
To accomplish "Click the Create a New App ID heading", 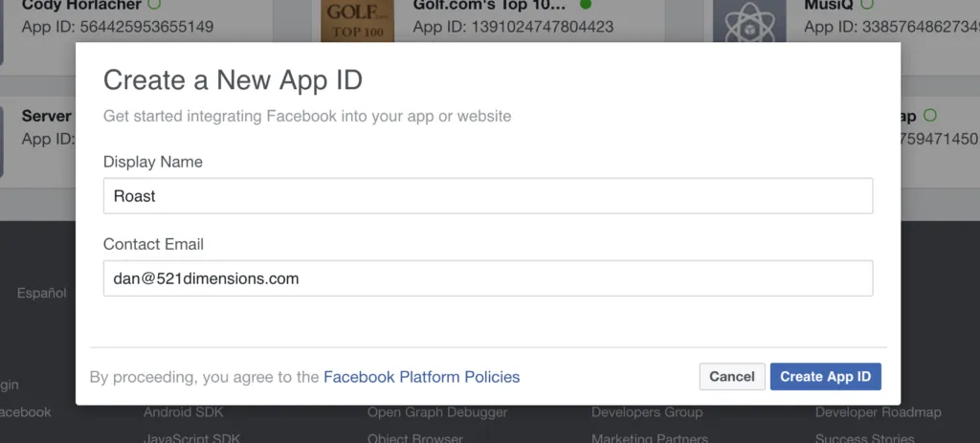I will (x=233, y=80).
